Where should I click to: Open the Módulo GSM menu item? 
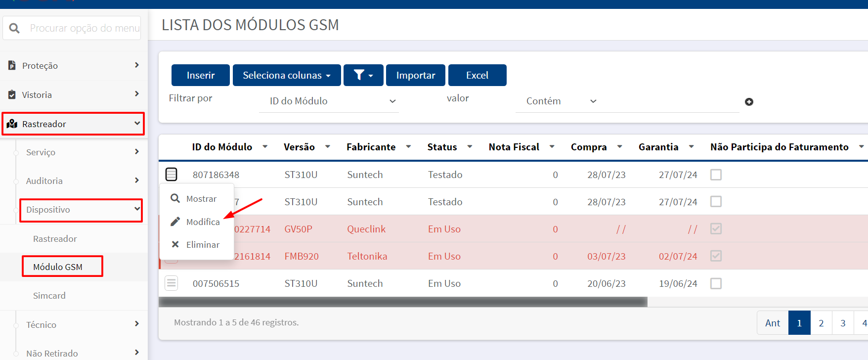58,267
